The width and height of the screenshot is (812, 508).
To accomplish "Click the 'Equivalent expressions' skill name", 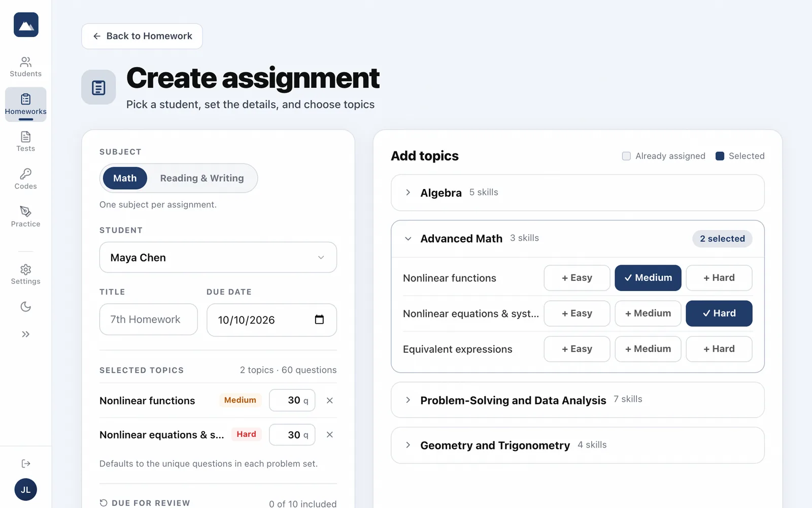I will click(458, 350).
